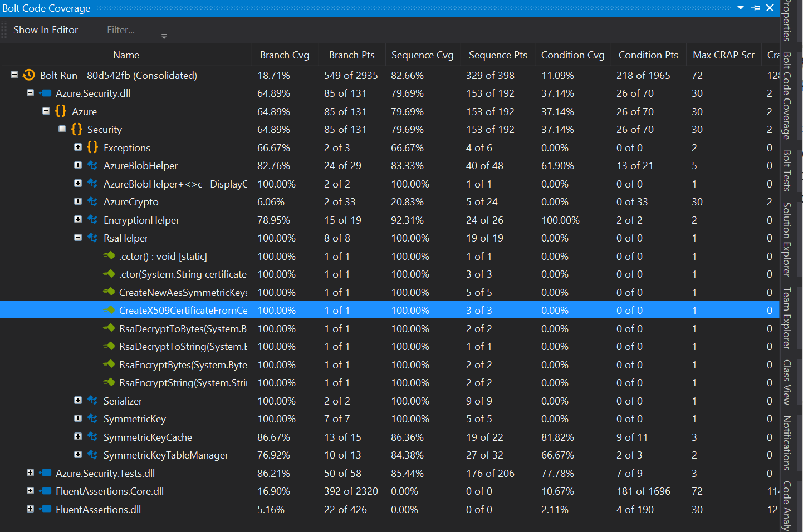The image size is (803, 532).
Task: Sort by Condition Cvg column header
Action: click(572, 55)
